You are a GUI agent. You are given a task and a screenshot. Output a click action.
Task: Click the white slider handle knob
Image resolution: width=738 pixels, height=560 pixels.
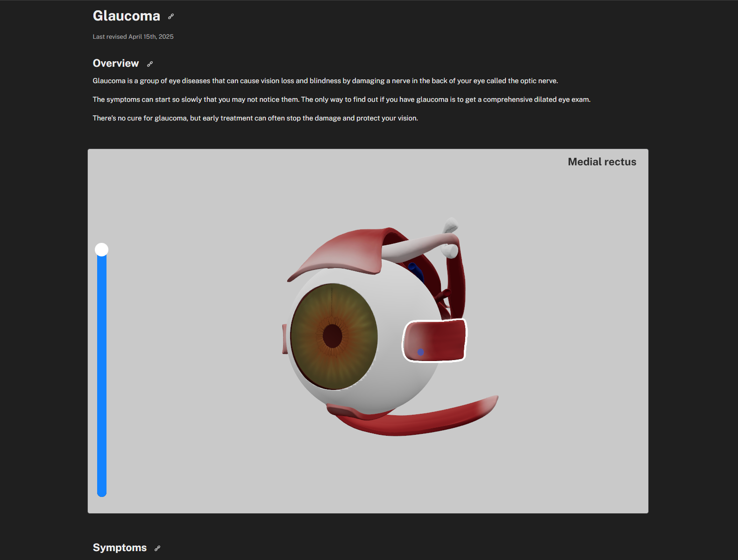(102, 250)
